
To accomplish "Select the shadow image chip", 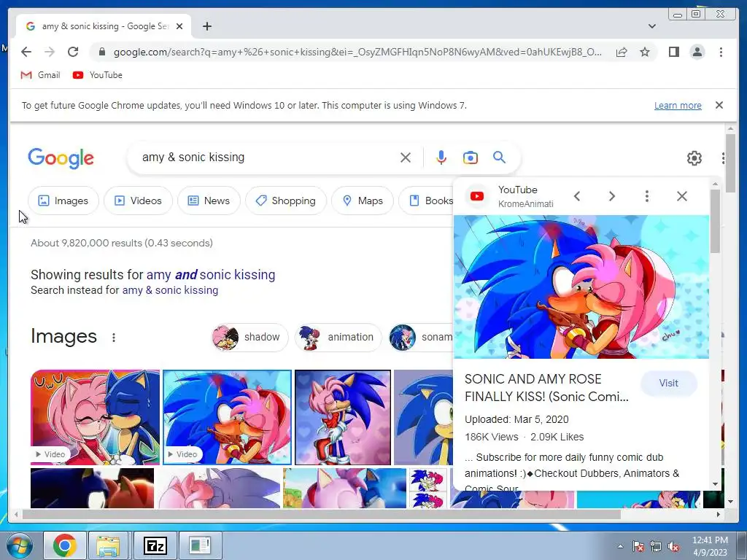I will click(x=249, y=337).
